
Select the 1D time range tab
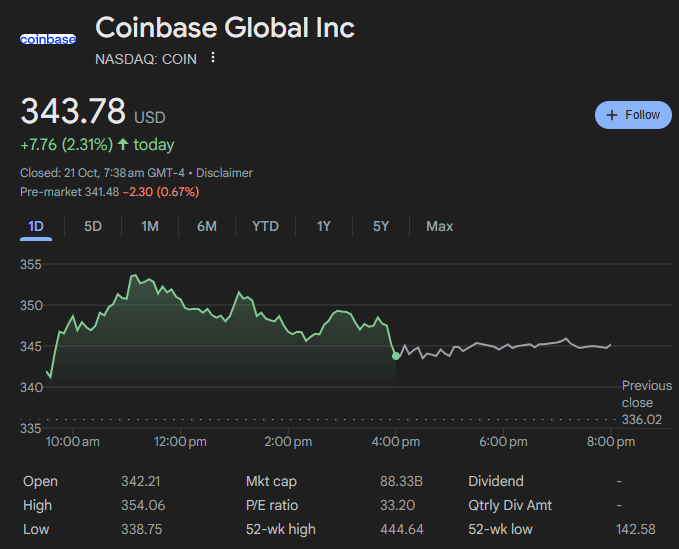pos(37,226)
